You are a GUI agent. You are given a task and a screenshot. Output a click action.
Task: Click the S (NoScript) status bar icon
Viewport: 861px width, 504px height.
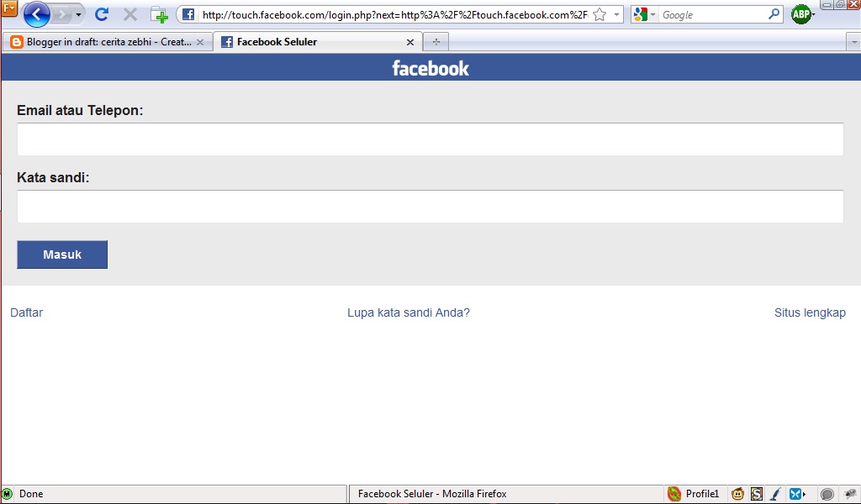(x=757, y=494)
